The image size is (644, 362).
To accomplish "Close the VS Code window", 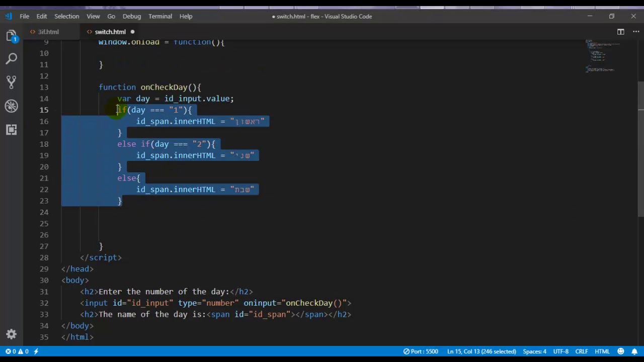I will coord(633,16).
